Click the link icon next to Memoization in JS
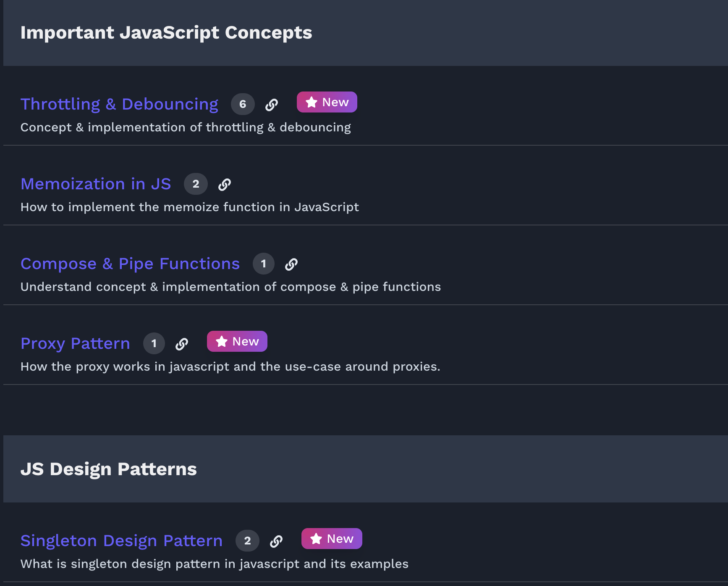Image resolution: width=728 pixels, height=586 pixels. point(225,184)
